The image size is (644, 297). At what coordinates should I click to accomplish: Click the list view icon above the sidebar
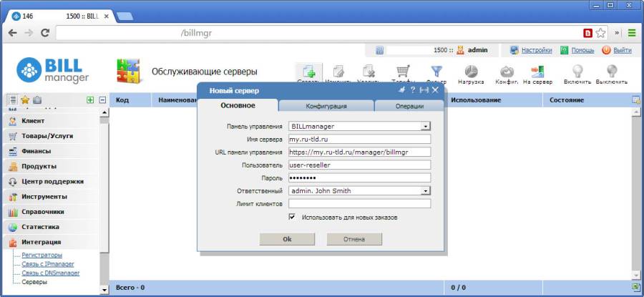[13, 99]
